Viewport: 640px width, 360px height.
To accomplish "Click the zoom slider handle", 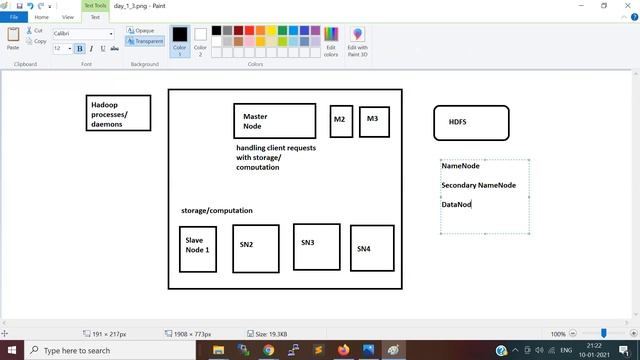I will pos(604,333).
